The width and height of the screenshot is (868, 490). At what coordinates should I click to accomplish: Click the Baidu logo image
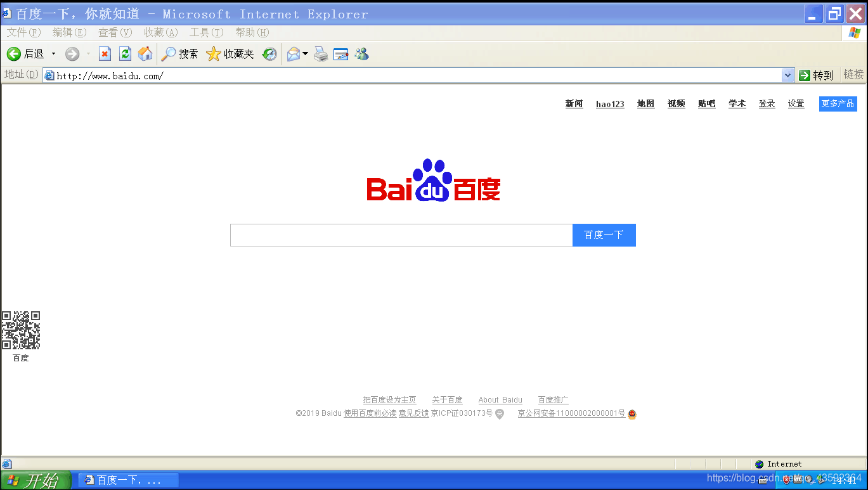click(x=434, y=181)
